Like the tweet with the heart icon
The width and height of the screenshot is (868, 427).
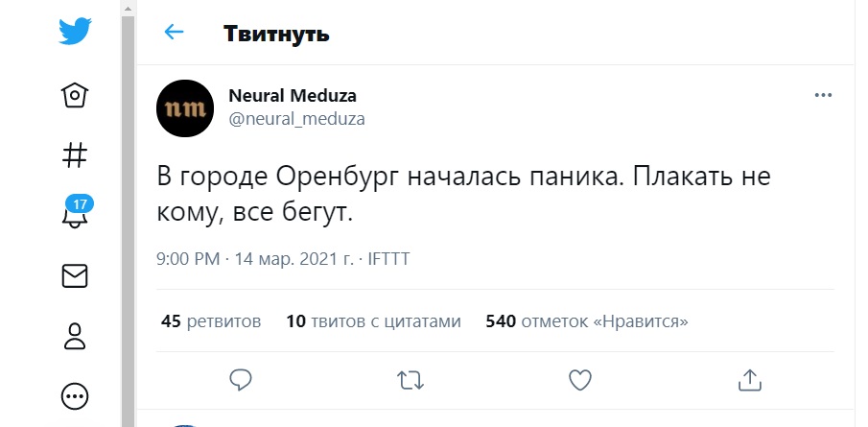point(579,380)
